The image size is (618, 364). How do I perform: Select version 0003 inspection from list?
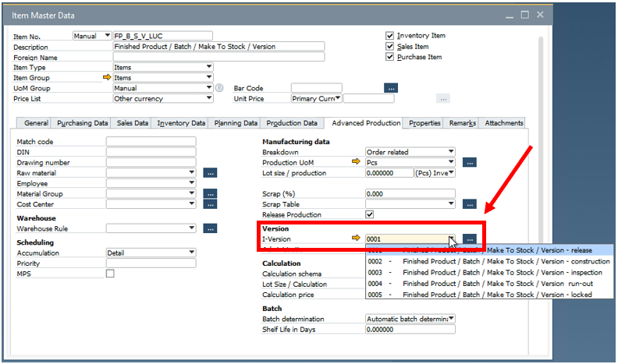[x=489, y=272]
